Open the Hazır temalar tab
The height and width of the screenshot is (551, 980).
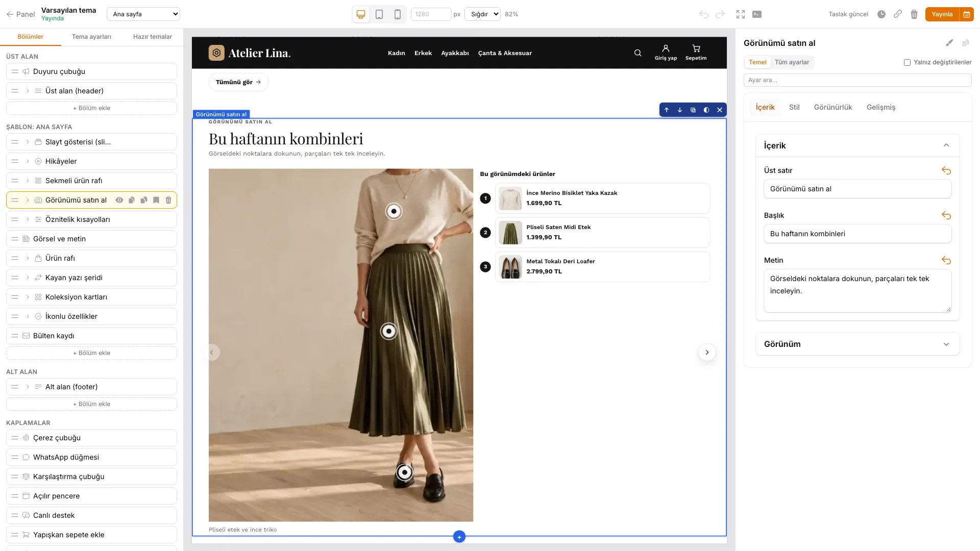click(x=153, y=37)
